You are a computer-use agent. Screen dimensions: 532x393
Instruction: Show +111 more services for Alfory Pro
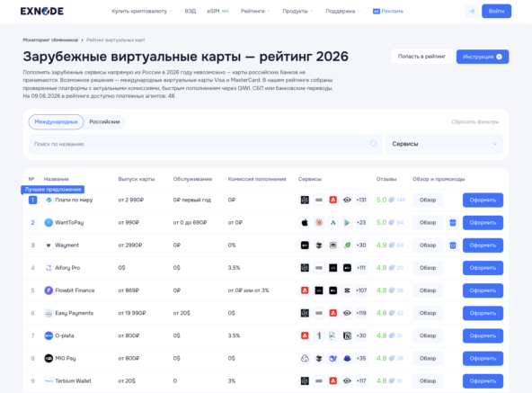[361, 268]
